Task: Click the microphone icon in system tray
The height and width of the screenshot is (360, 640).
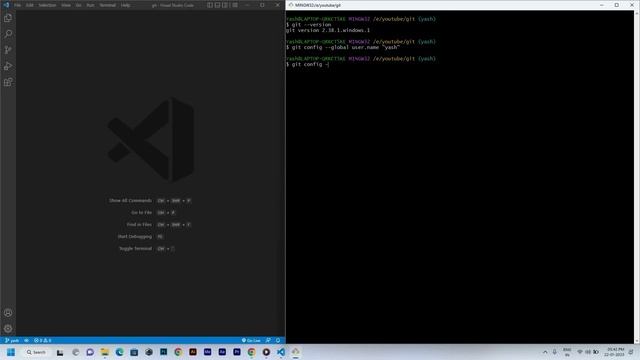Action: (555, 352)
